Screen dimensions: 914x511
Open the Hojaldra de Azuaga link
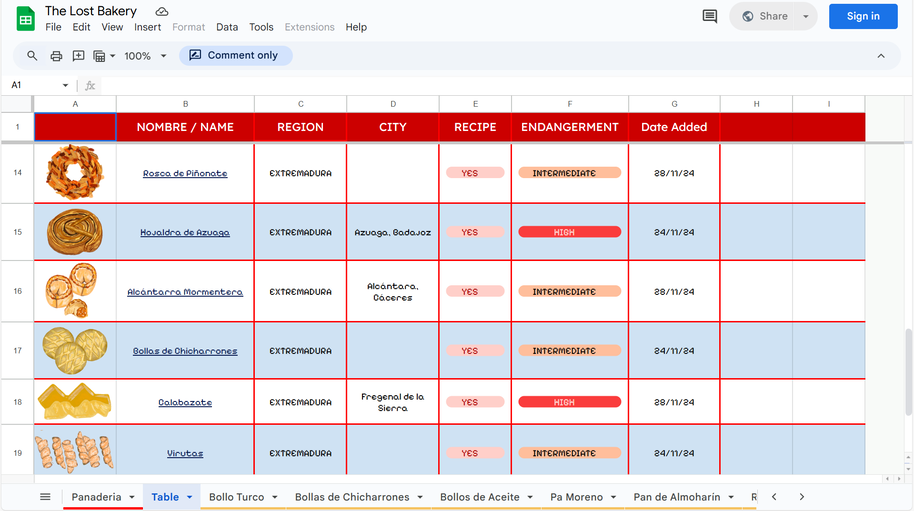click(185, 232)
